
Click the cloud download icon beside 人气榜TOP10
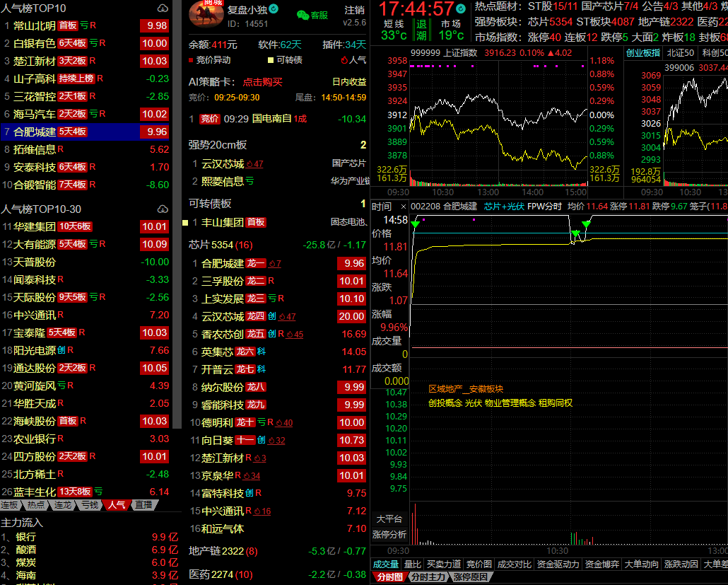click(163, 8)
